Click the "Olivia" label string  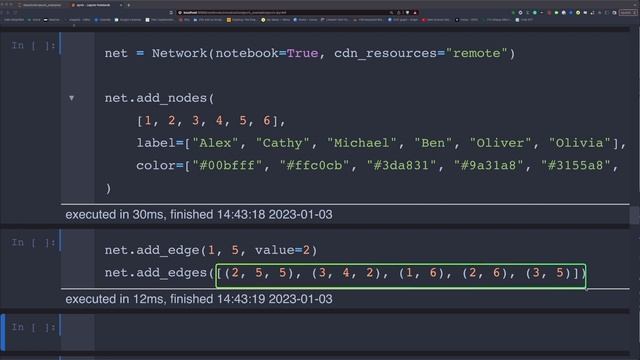(579, 143)
